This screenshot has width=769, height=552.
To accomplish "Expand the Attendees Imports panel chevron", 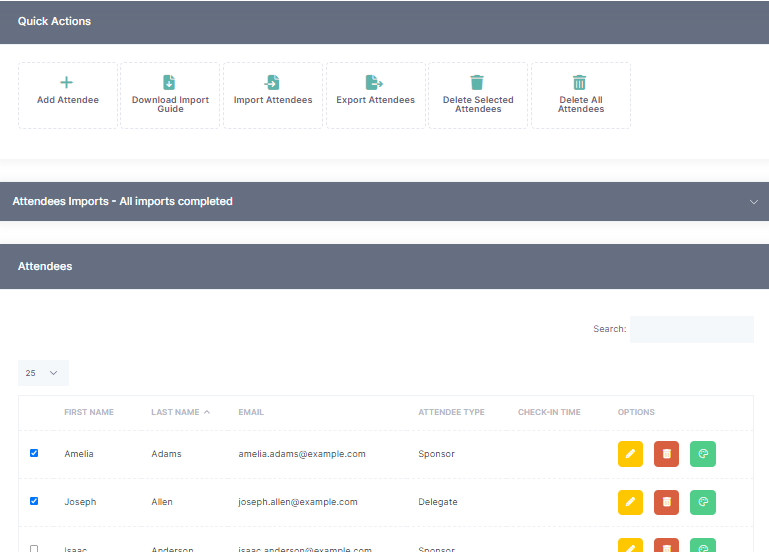I will pyautogui.click(x=754, y=202).
